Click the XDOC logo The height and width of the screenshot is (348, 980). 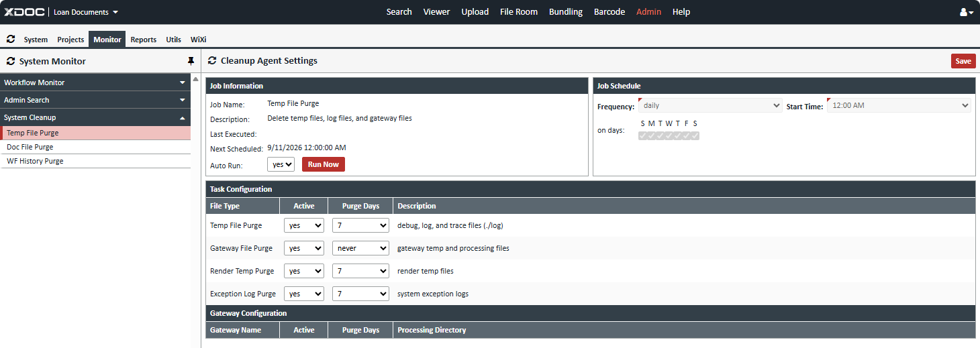pos(24,12)
